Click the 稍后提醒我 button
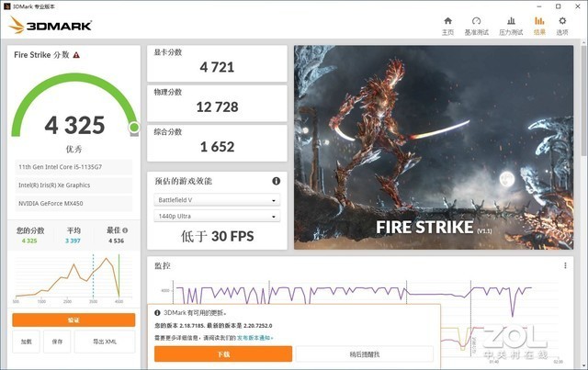 tap(365, 354)
